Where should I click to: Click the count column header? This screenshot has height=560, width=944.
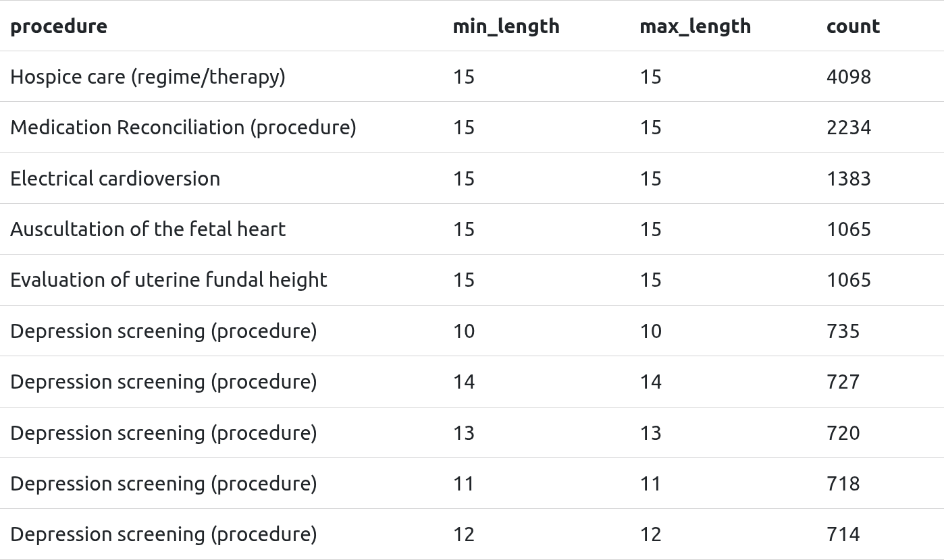853,26
